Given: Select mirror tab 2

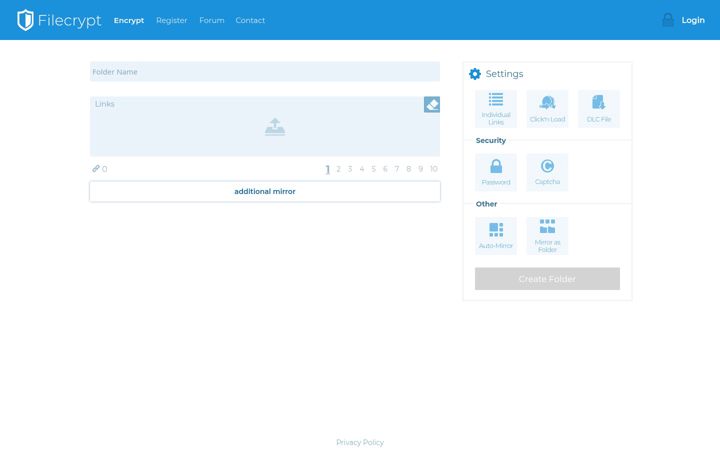Looking at the screenshot, I should [x=338, y=169].
